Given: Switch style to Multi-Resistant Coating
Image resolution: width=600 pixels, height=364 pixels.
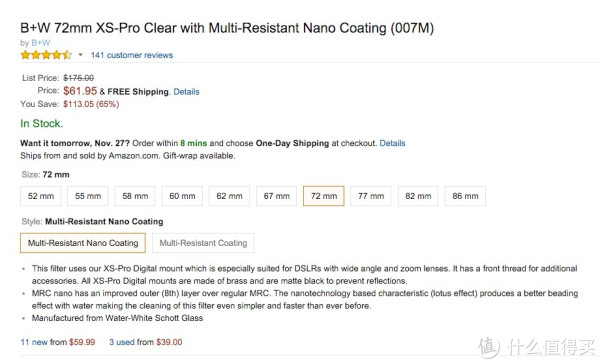Looking at the screenshot, I should click(x=203, y=243).
